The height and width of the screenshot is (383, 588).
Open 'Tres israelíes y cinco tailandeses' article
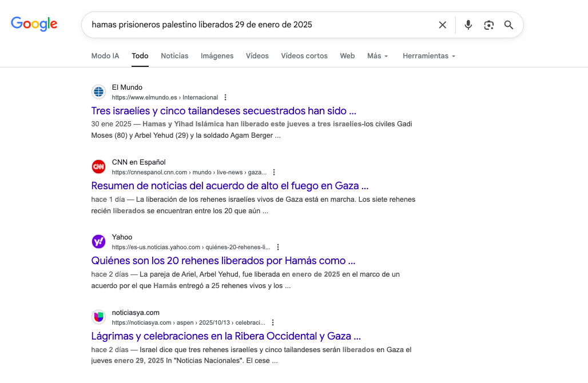(x=224, y=111)
